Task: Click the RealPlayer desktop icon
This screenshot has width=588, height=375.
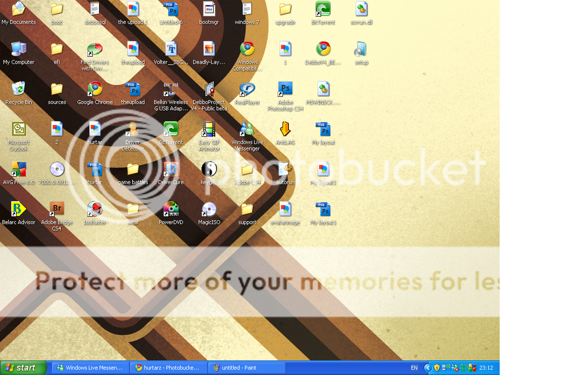Action: pyautogui.click(x=247, y=90)
